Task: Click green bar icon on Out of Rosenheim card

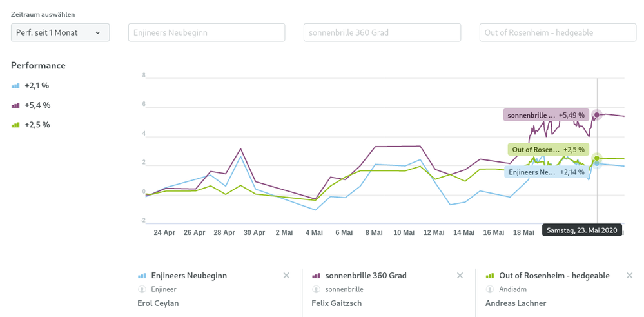Action: pos(490,276)
